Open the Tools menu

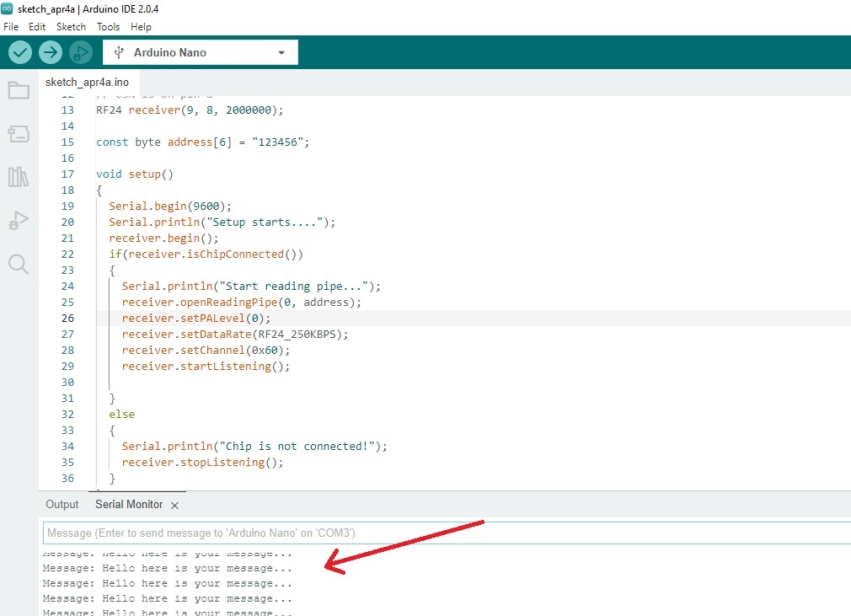pos(108,27)
